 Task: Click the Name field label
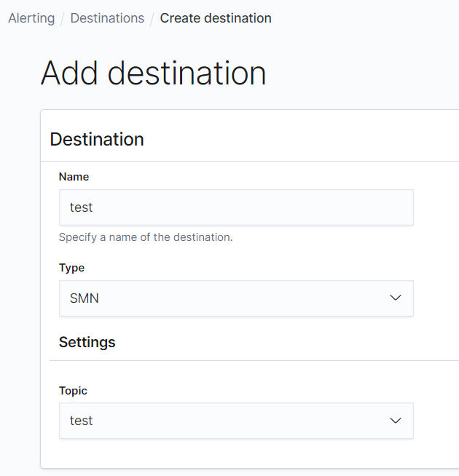[74, 177]
